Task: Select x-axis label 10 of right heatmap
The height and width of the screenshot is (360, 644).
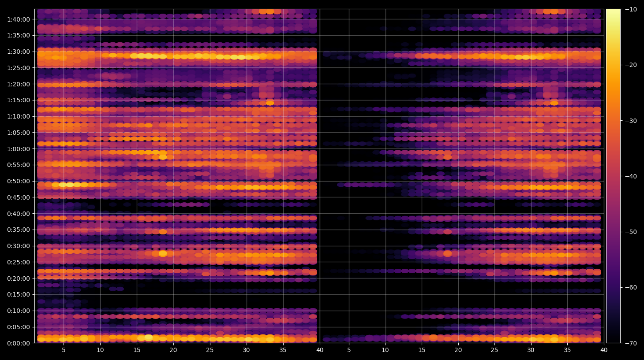Action: pos(385,350)
